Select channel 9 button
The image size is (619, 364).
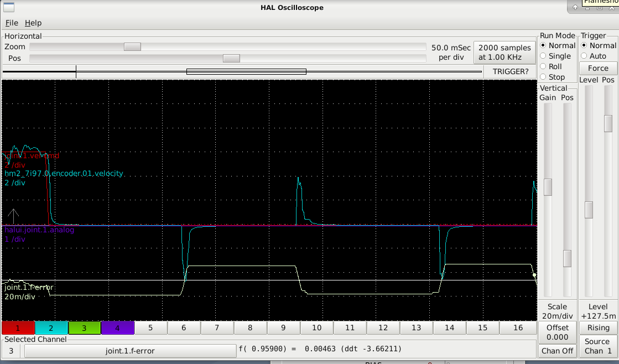[283, 327]
